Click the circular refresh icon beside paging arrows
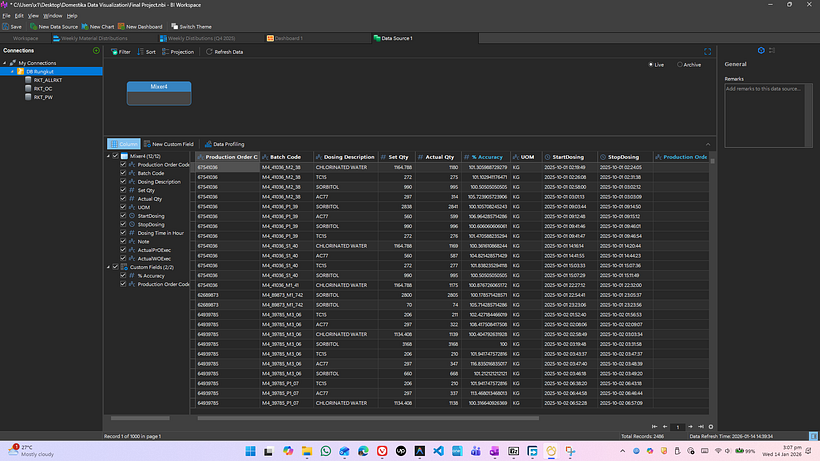The height and width of the screenshot is (461, 820). (x=711, y=427)
